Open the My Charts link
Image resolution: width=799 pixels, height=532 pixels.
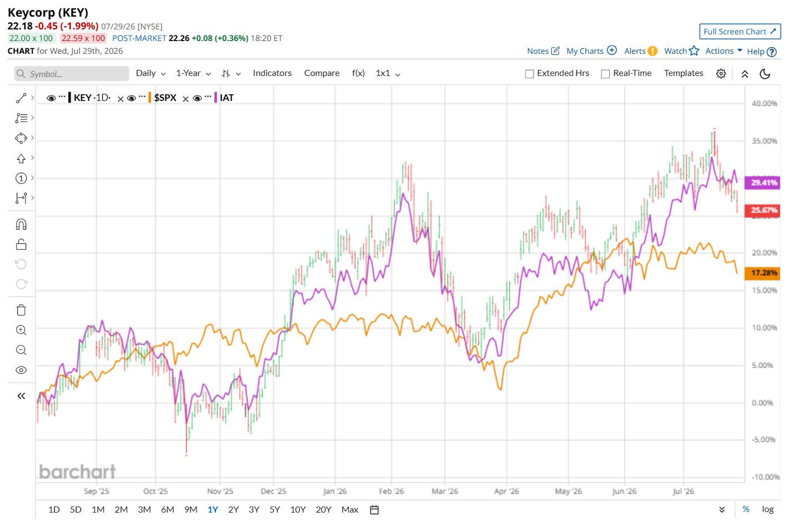(x=591, y=51)
